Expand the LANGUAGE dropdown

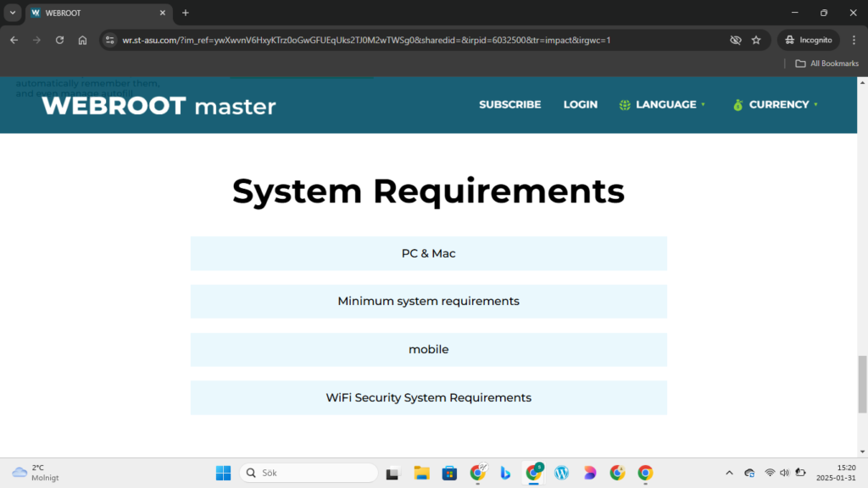pos(662,104)
